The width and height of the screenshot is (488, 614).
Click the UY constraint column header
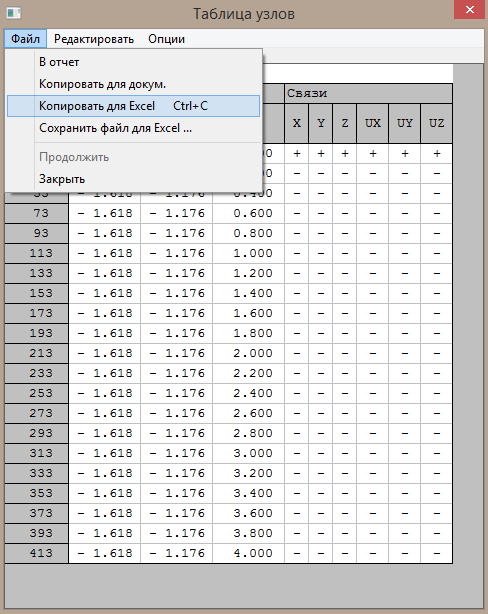(405, 123)
